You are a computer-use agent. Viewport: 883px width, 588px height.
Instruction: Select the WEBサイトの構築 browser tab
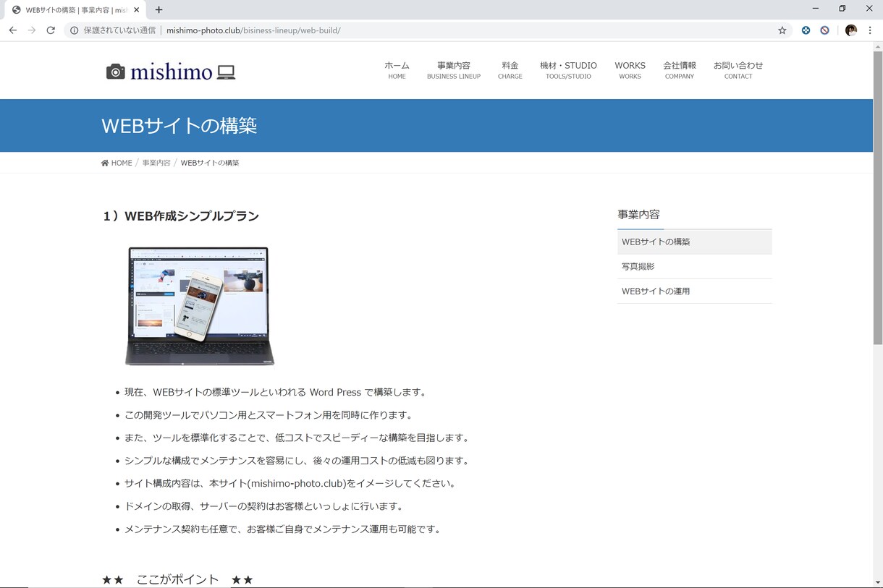(x=75, y=10)
